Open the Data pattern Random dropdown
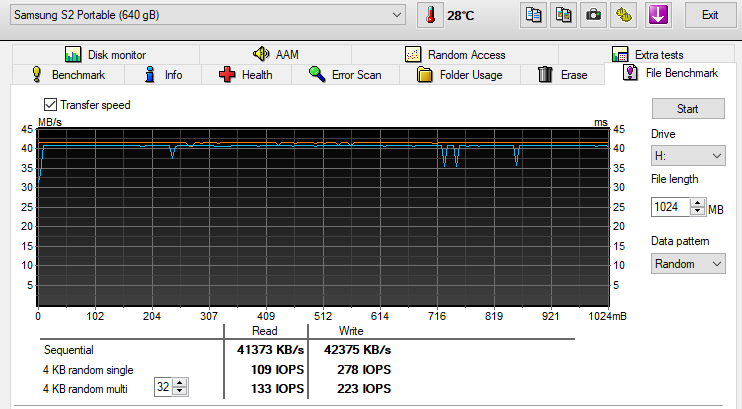The height and width of the screenshot is (409, 742). coord(688,264)
